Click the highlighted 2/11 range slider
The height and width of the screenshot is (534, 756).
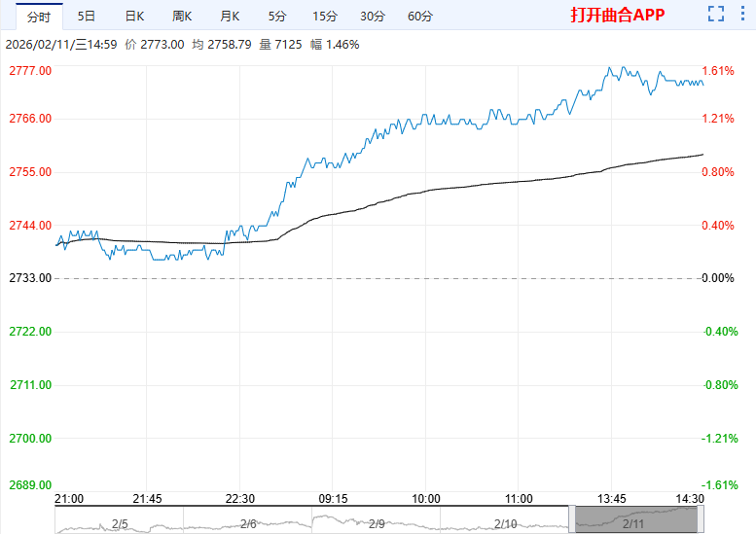[x=636, y=520]
